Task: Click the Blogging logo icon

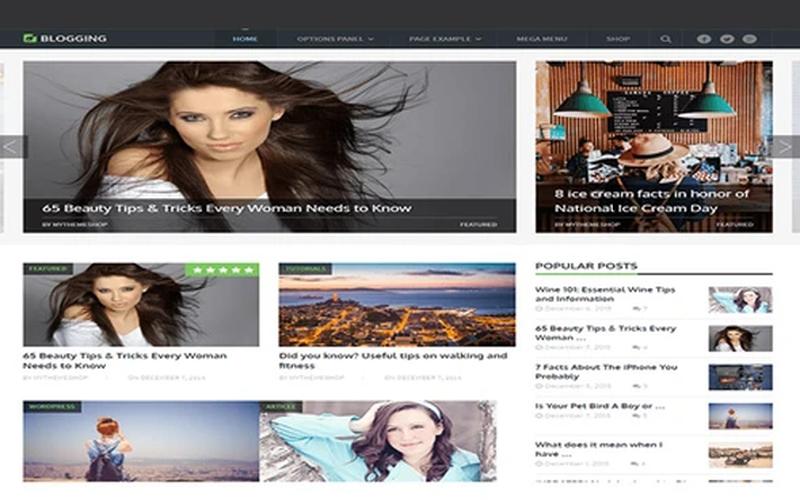Action: (30, 38)
